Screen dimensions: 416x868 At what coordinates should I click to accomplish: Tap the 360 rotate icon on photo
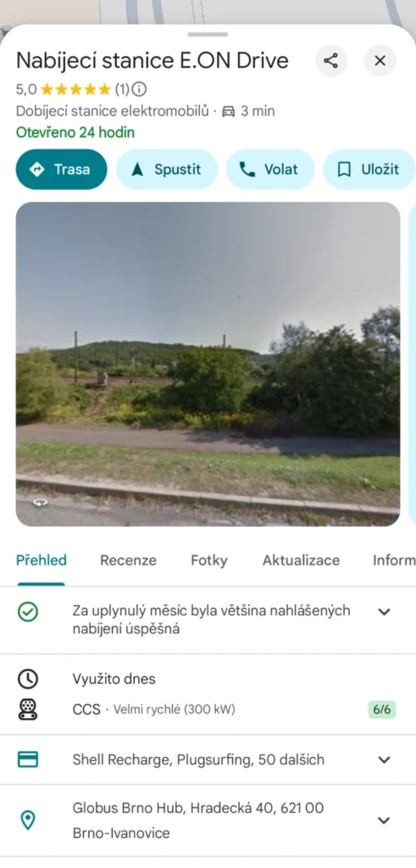pos(41,503)
